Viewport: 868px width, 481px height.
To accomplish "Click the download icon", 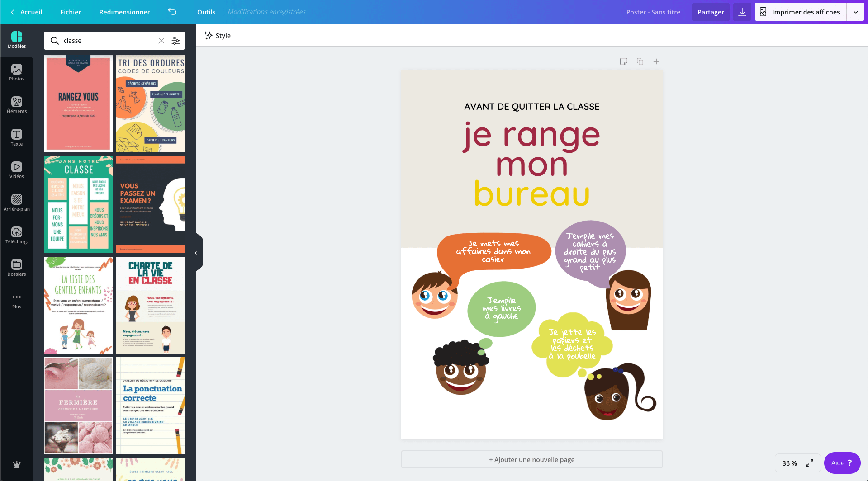I will (742, 12).
